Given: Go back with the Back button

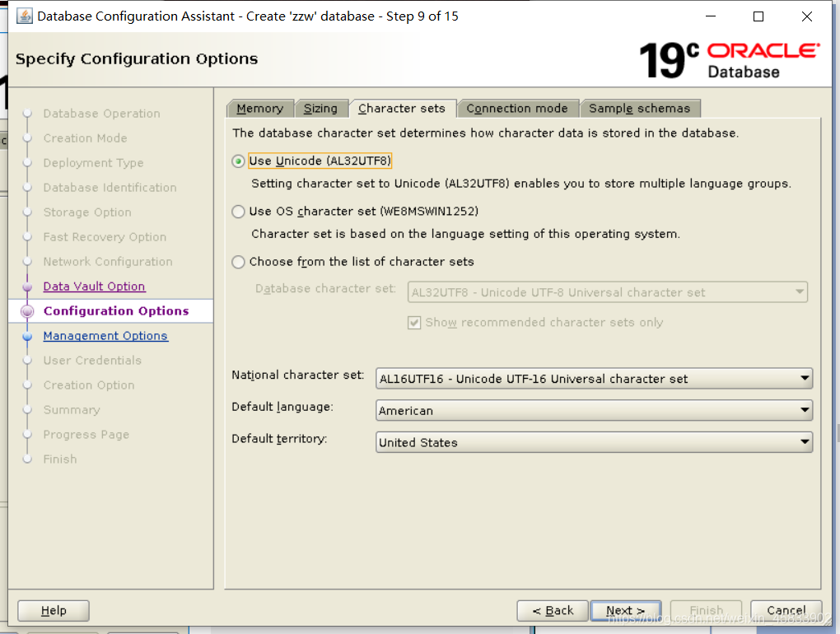Looking at the screenshot, I should click(x=553, y=610).
